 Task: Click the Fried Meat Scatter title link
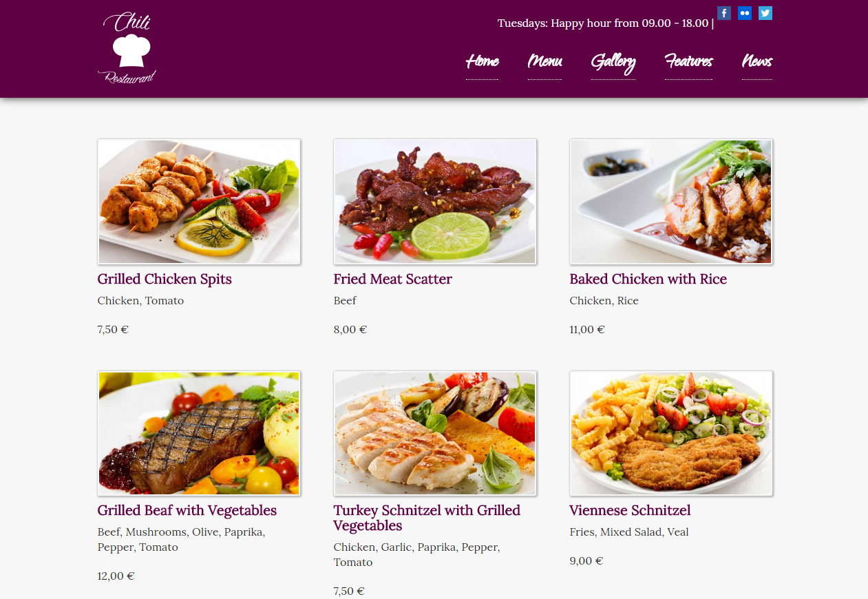click(393, 279)
